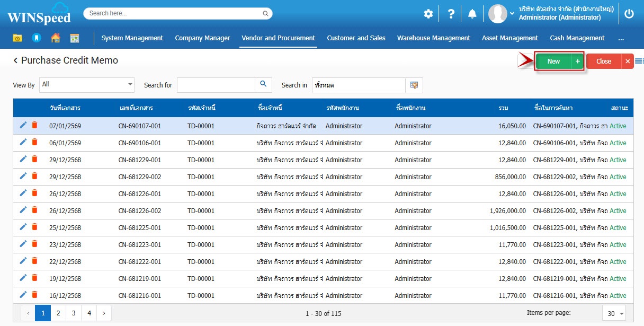Open the Search in column picker icon
Image resolution: width=644 pixels, height=326 pixels.
click(x=414, y=85)
